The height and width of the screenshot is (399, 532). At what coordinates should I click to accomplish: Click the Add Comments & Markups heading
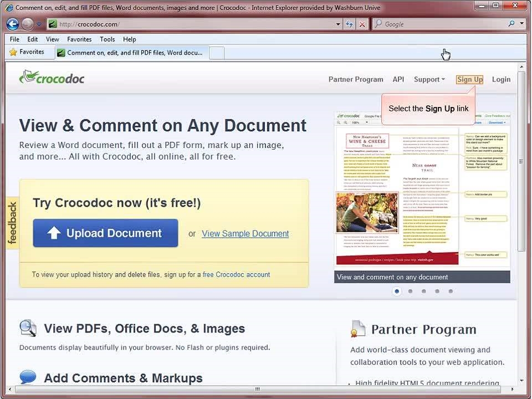pos(123,378)
